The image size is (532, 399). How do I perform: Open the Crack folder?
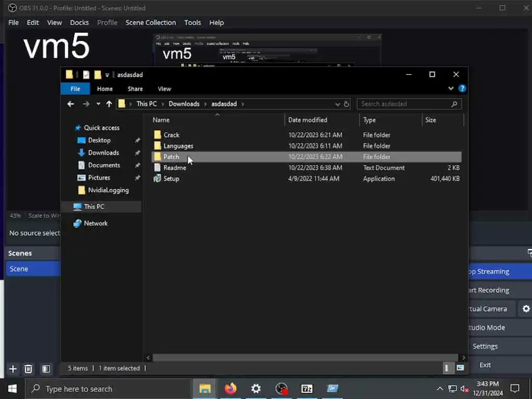pos(171,135)
